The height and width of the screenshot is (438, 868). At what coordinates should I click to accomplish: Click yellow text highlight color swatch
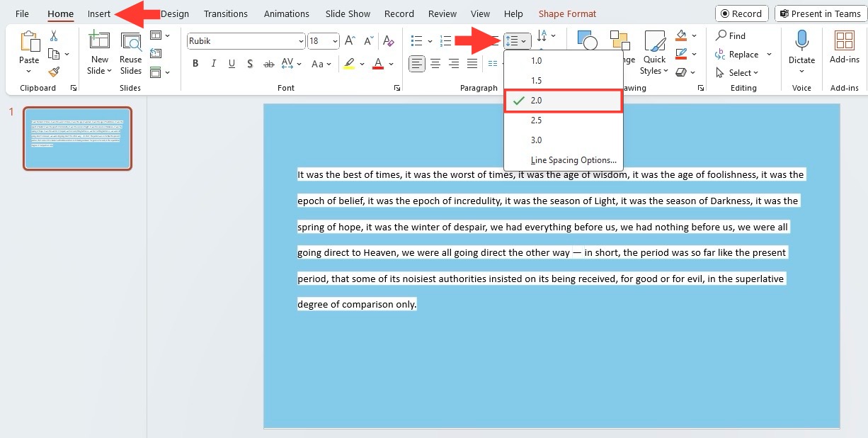click(349, 64)
